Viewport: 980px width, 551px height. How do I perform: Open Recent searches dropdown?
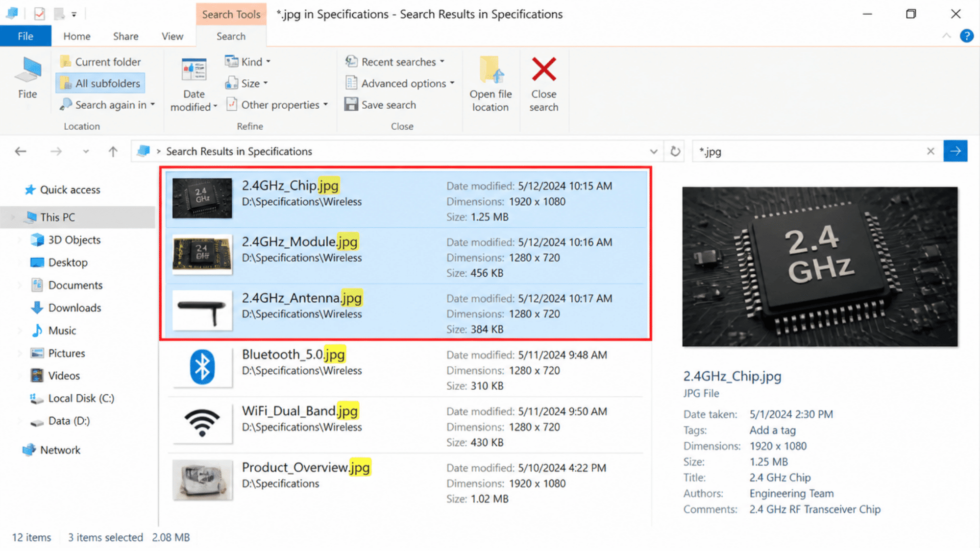(394, 62)
